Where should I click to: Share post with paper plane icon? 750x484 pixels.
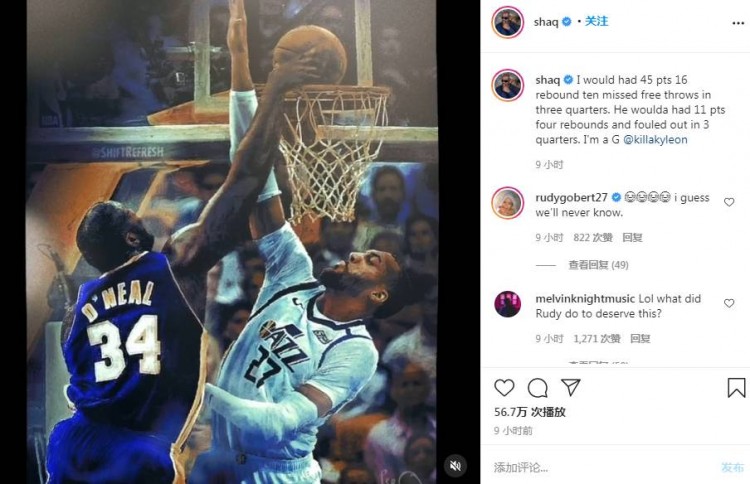[x=570, y=387]
